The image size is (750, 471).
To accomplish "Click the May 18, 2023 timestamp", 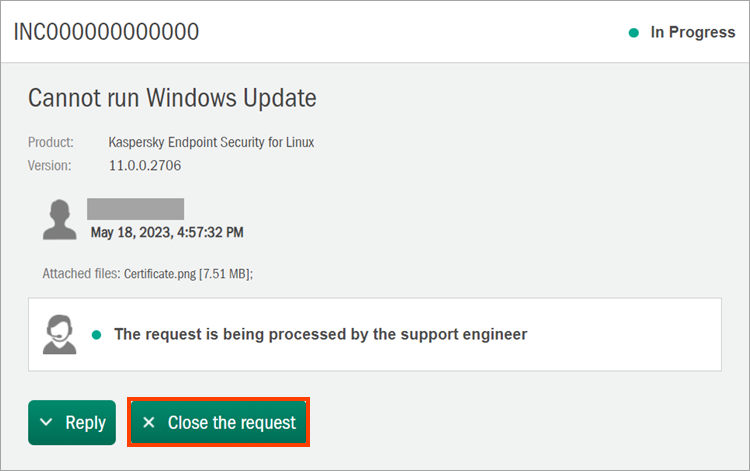I will pyautogui.click(x=167, y=232).
